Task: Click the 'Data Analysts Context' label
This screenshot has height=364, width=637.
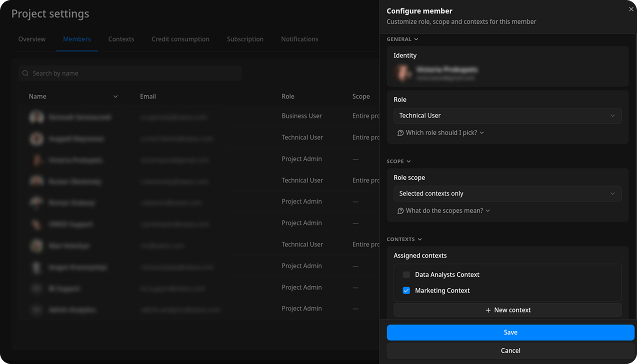Action: [447, 274]
